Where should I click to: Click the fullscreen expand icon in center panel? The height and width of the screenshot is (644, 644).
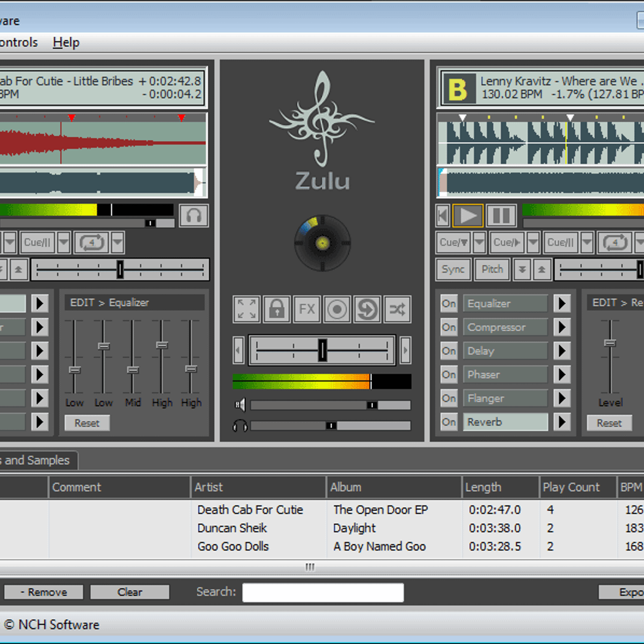[x=247, y=309]
